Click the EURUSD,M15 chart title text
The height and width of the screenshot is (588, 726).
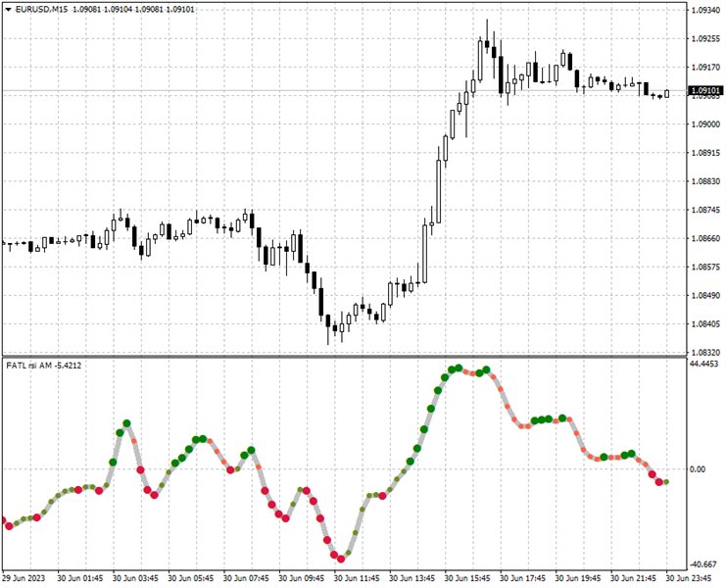[x=41, y=9]
